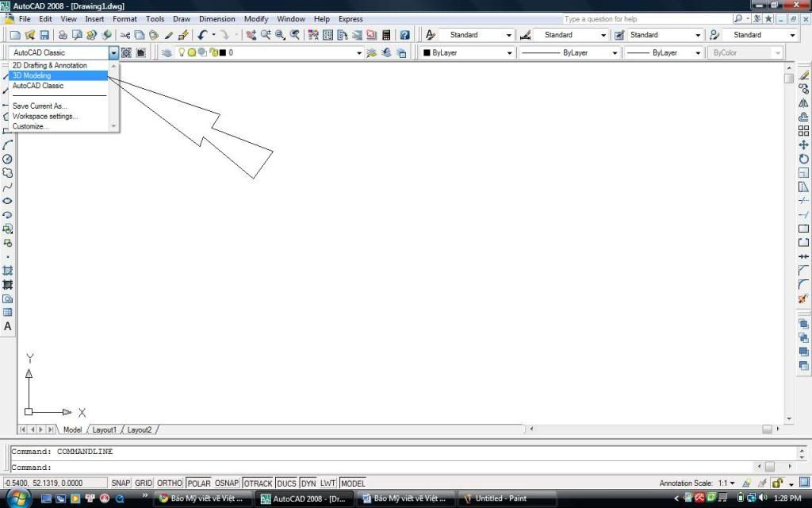Expand the workspace dropdown arrow
812x508 pixels.
(x=113, y=52)
